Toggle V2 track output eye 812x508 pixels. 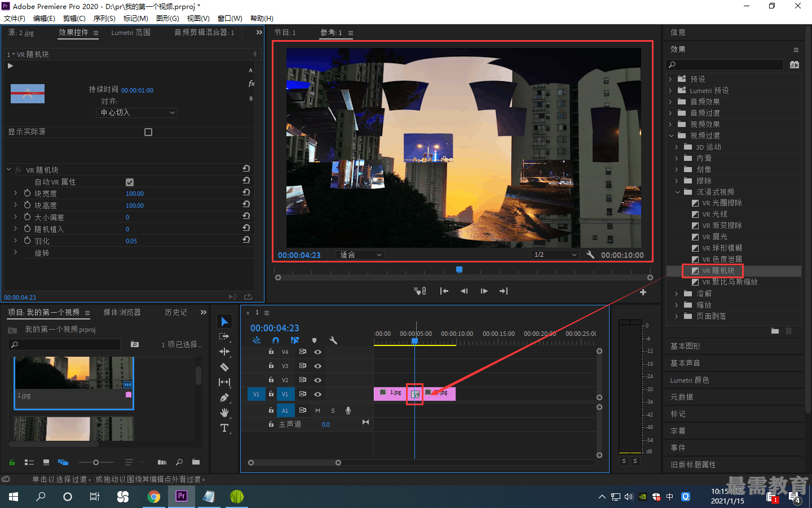[x=318, y=380]
